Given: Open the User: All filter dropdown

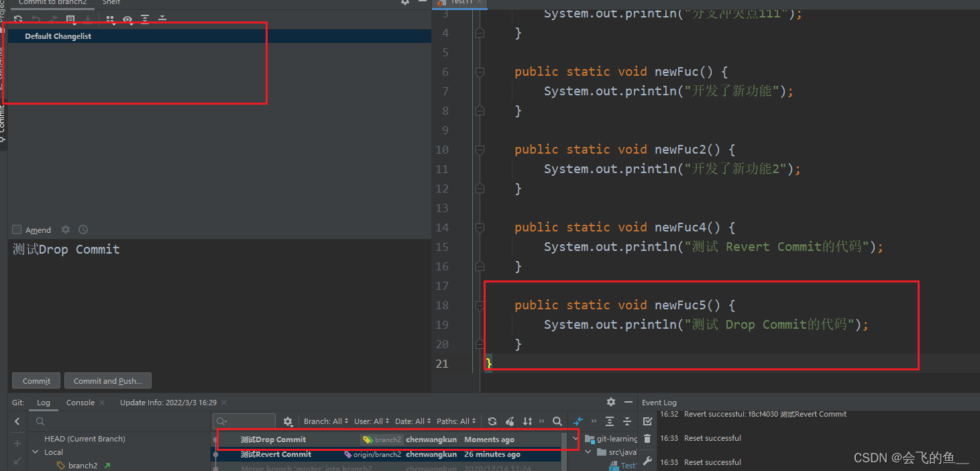Looking at the screenshot, I should pyautogui.click(x=372, y=421).
